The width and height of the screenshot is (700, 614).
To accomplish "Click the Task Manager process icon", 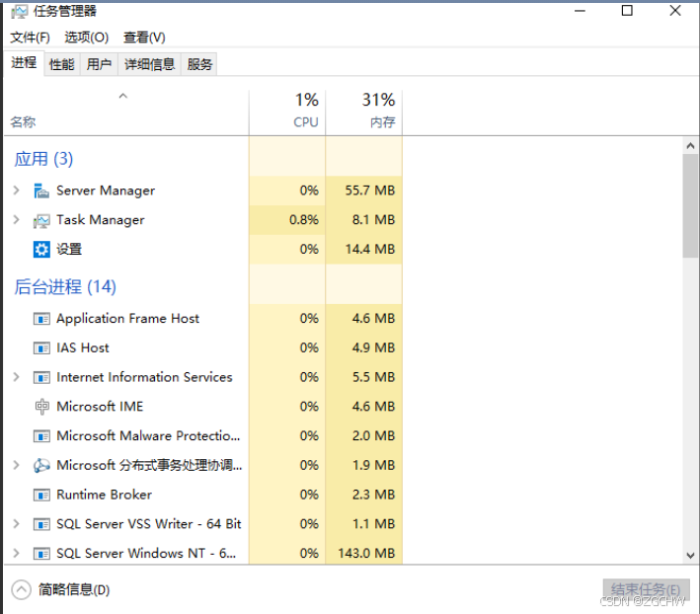I will (41, 220).
